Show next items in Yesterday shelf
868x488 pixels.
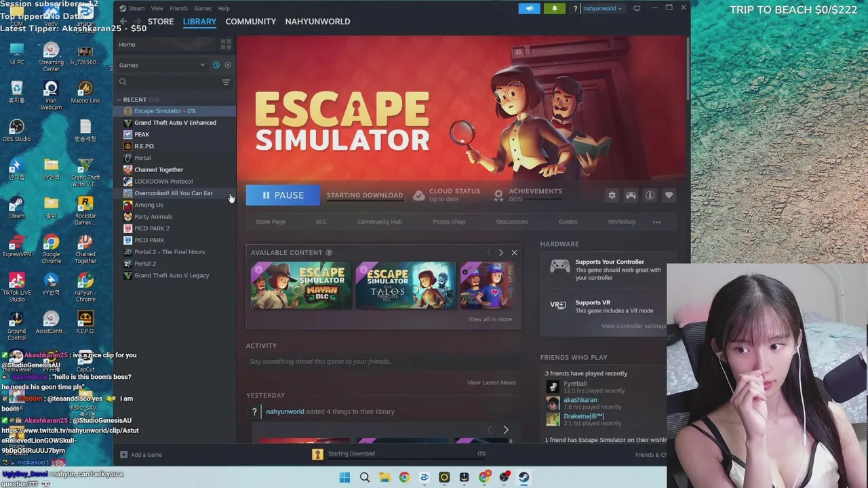coord(505,430)
